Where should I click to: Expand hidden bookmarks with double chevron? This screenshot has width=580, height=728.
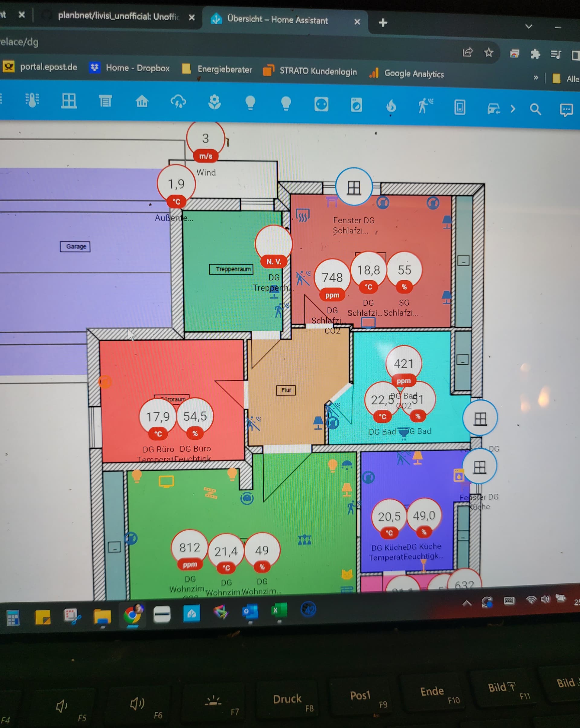tap(536, 78)
